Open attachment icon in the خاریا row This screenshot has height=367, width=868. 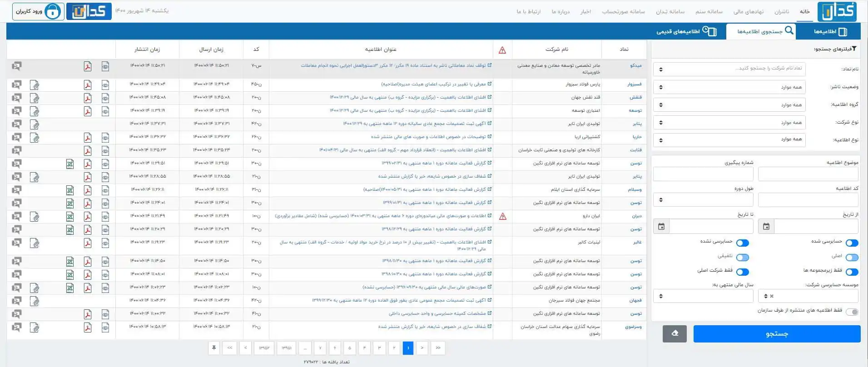click(x=35, y=138)
